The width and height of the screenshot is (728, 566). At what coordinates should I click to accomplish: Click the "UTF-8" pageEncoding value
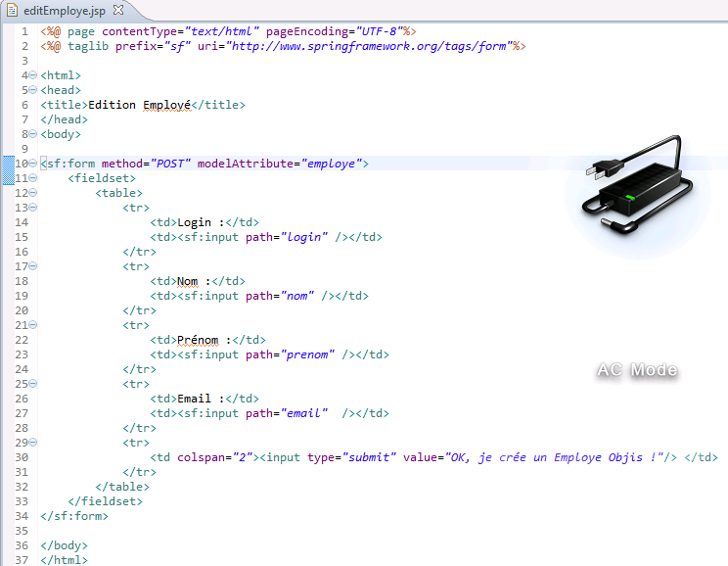[380, 31]
